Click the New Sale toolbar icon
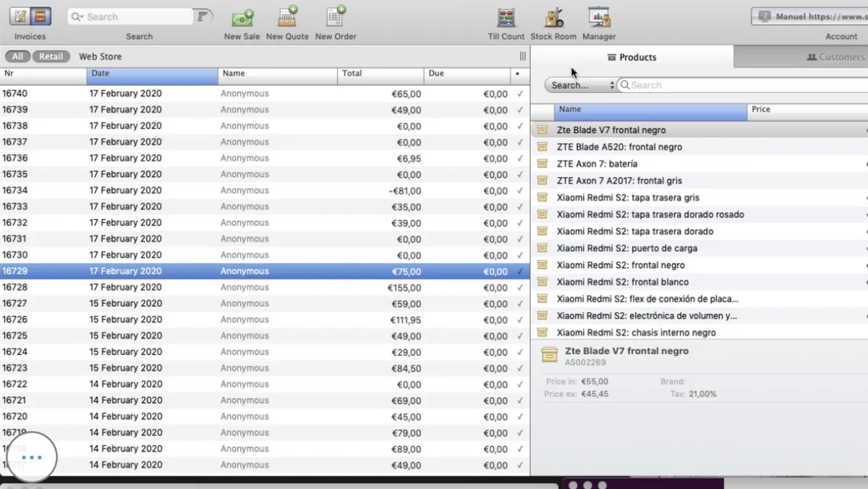868x489 pixels. tap(242, 17)
